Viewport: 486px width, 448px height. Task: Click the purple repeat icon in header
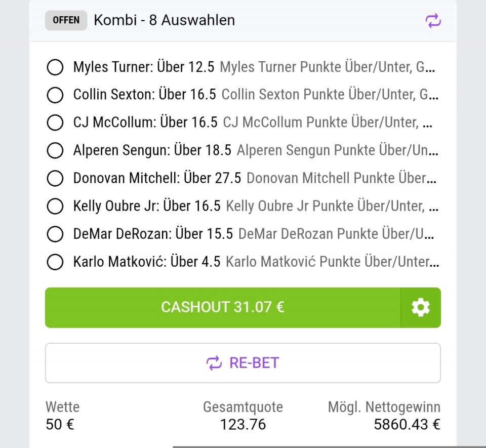tap(433, 21)
